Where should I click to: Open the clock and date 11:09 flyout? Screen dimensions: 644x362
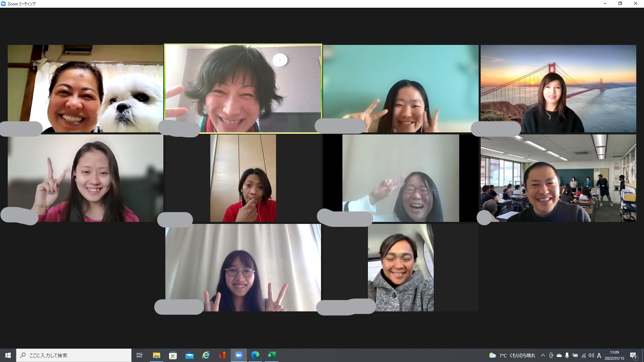[x=614, y=355]
